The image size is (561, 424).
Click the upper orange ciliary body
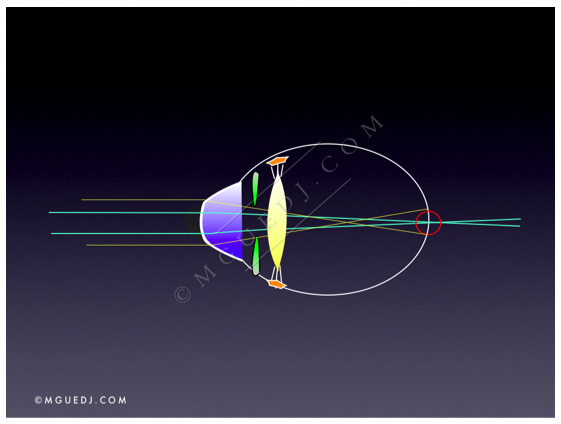pyautogui.click(x=278, y=161)
